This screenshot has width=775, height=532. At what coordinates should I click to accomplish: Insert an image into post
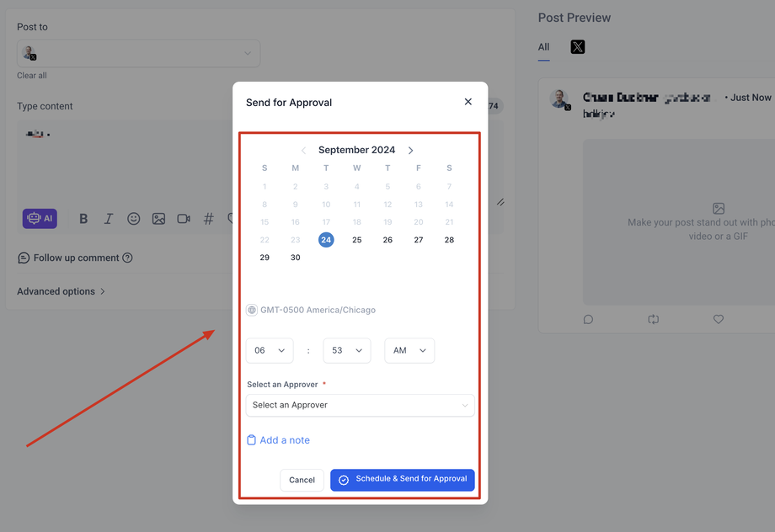pyautogui.click(x=158, y=219)
